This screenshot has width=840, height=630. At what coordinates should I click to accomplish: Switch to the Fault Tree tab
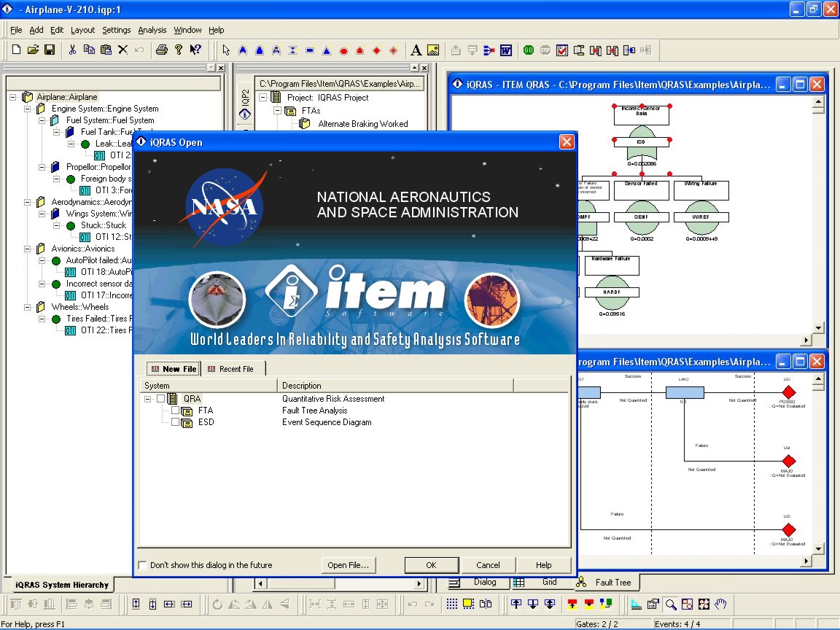[x=606, y=583]
